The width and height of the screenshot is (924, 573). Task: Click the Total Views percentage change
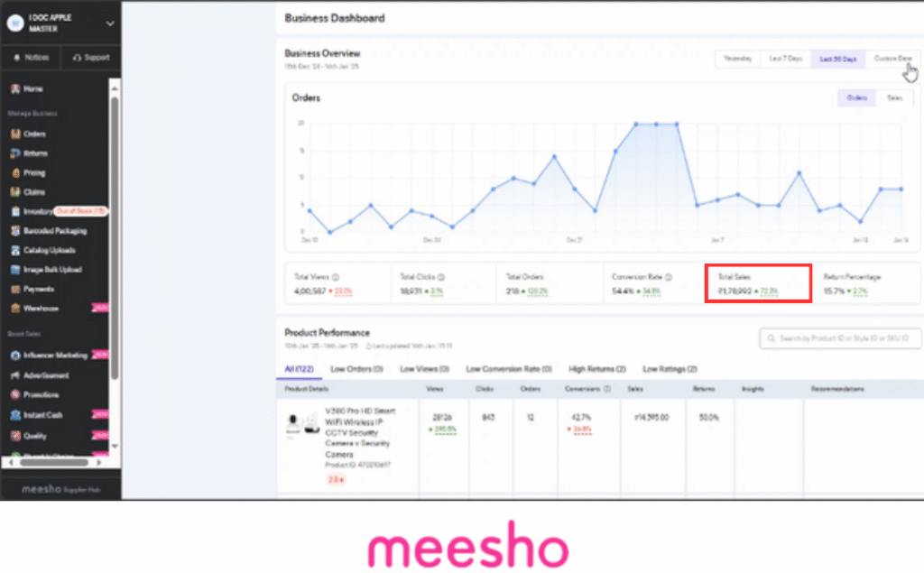(x=340, y=291)
